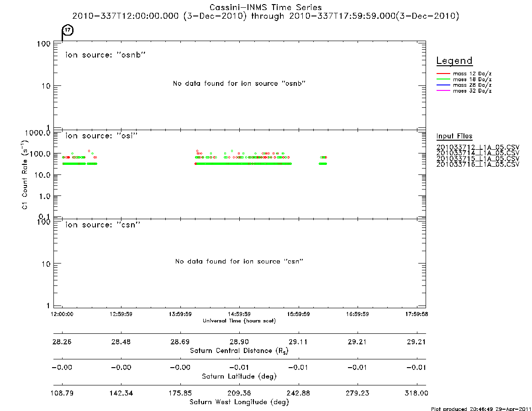Click the Saturn Latitude (deg) axis label

pos(239,376)
